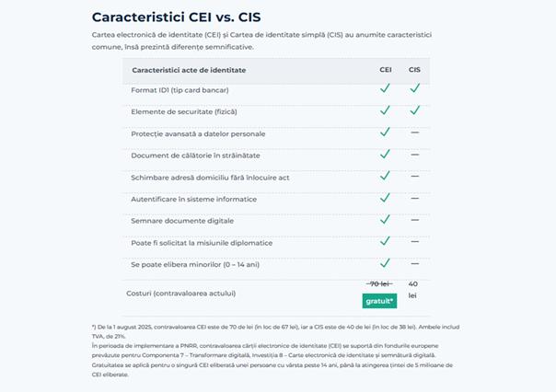
Task: Click CIS dash for Semnare documente digitale
Action: [x=414, y=220]
